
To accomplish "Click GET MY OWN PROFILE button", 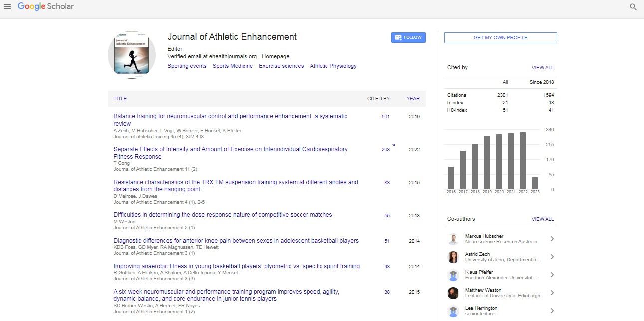I will point(501,38).
